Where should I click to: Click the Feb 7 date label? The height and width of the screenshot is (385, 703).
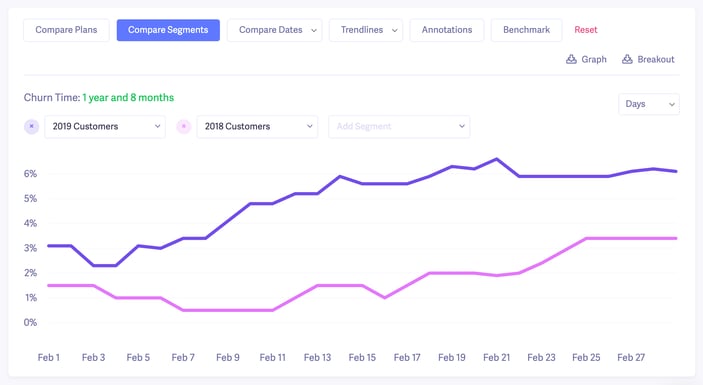click(183, 358)
